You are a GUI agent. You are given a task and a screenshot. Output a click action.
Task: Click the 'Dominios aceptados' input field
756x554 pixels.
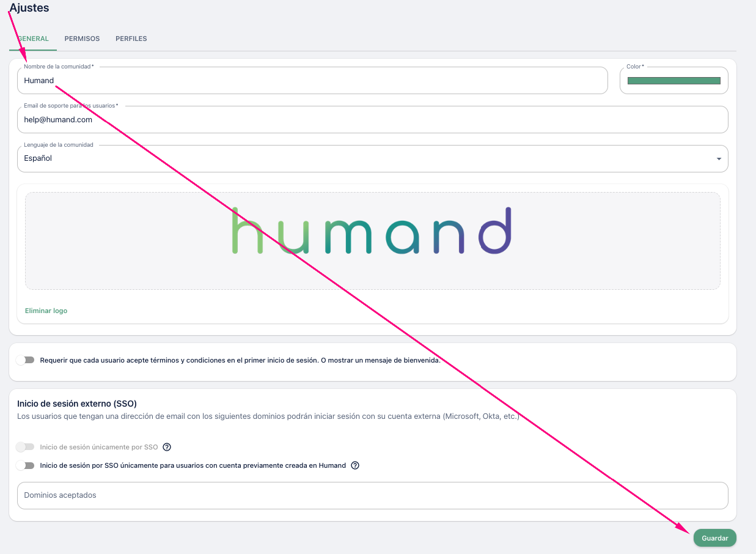pyautogui.click(x=372, y=495)
